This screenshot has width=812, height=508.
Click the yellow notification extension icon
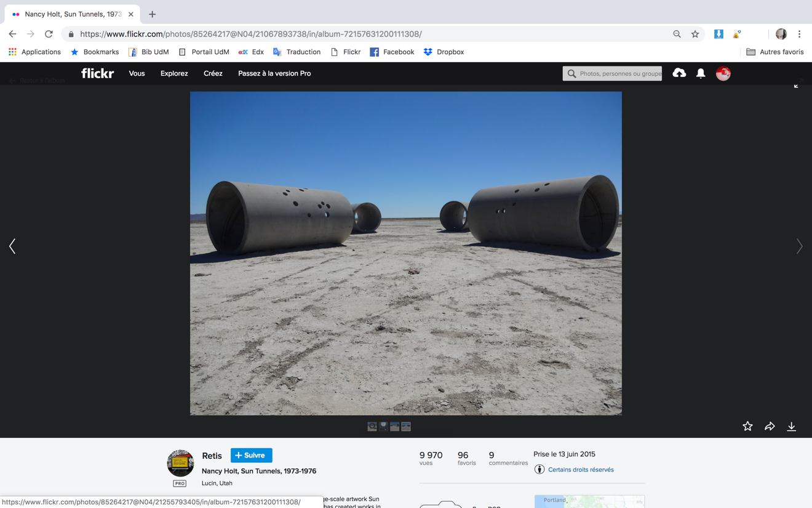tap(737, 34)
